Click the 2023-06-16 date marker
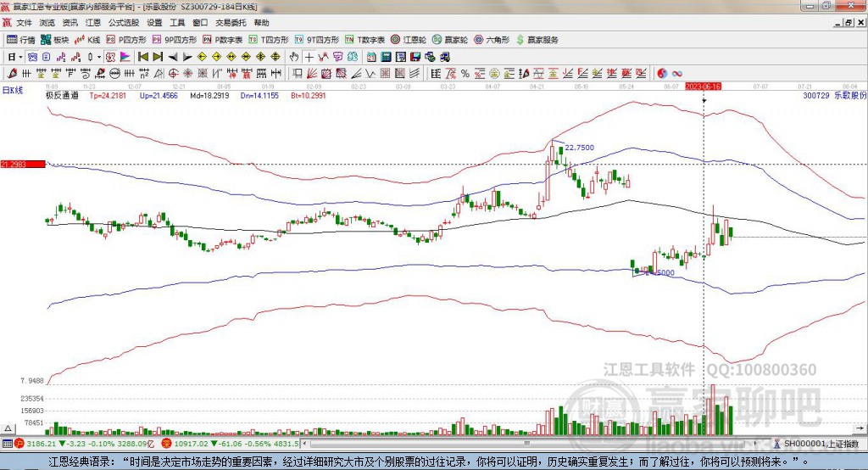The image size is (868, 470). [703, 87]
